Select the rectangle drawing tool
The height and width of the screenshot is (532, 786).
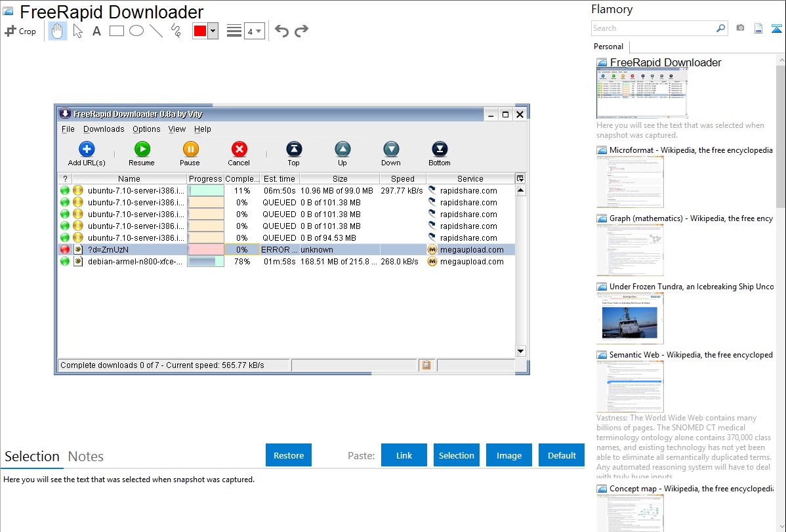[x=116, y=31]
